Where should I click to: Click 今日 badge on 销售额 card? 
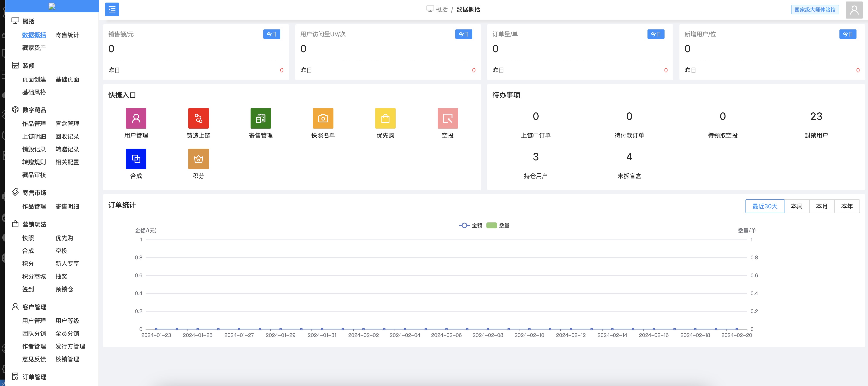coord(272,34)
